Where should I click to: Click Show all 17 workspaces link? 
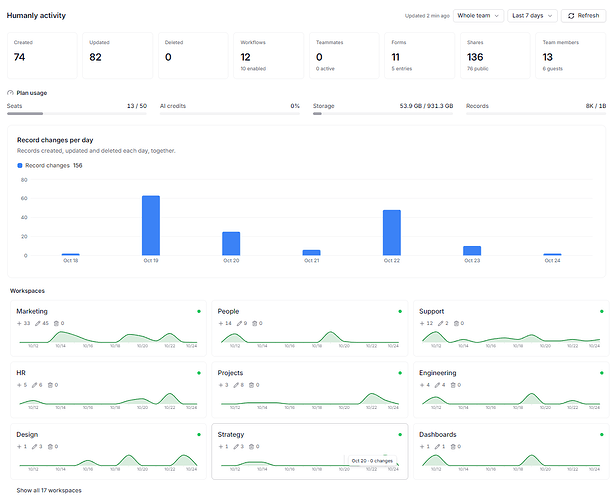pyautogui.click(x=49, y=490)
